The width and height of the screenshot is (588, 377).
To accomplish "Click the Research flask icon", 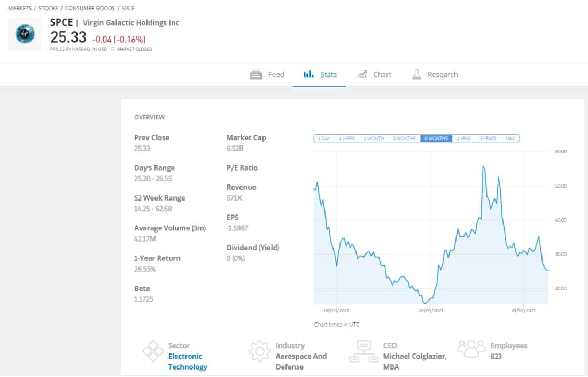I will pos(416,74).
